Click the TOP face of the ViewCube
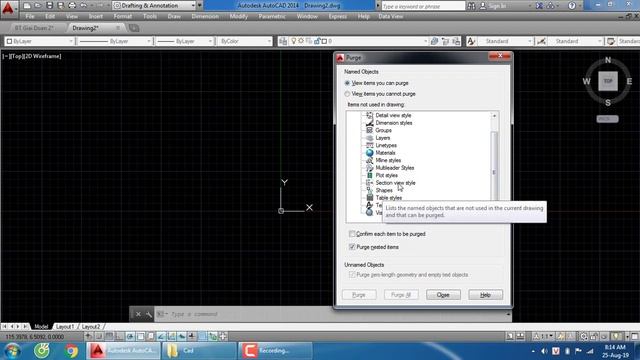 pos(608,81)
